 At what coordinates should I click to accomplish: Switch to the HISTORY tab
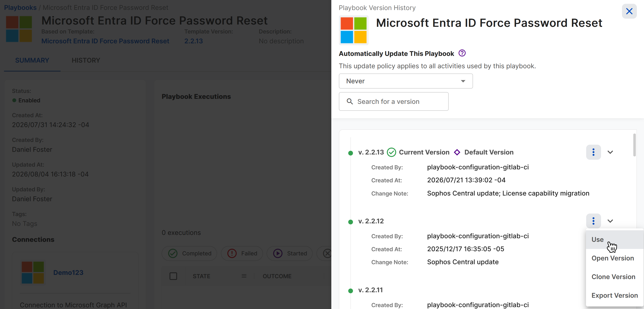86,60
